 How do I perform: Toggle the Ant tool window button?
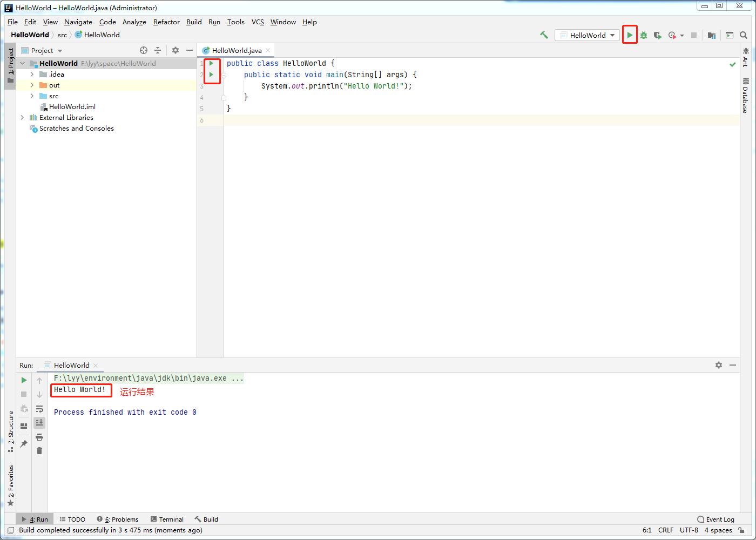[x=745, y=57]
